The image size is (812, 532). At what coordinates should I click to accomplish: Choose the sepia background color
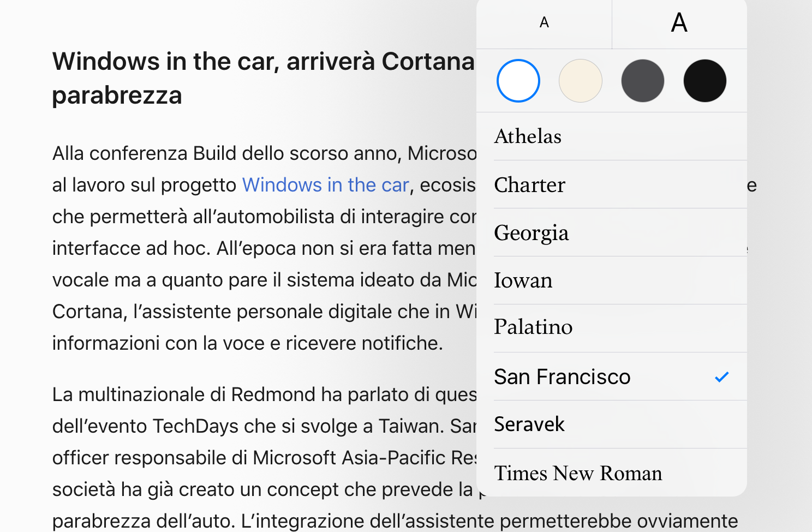coord(581,81)
